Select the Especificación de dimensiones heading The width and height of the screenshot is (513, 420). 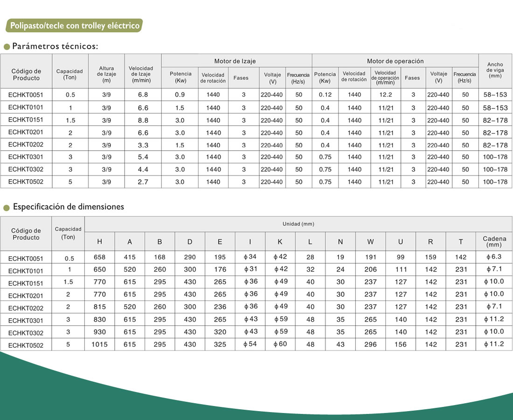click(x=68, y=207)
